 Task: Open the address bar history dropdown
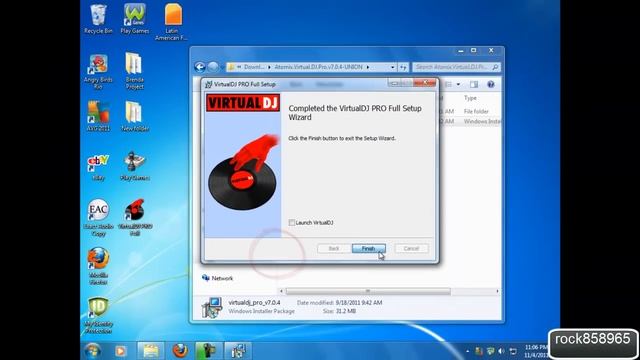[393, 67]
